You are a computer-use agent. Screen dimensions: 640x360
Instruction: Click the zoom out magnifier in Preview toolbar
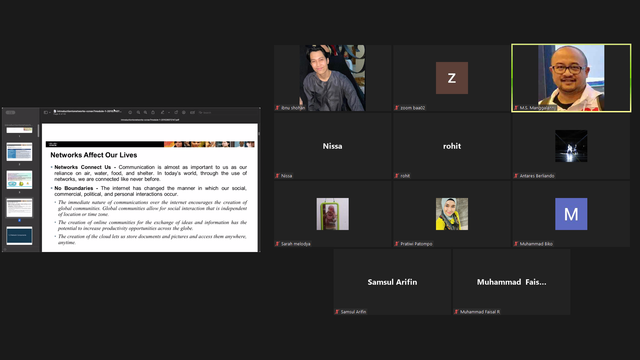point(138,112)
